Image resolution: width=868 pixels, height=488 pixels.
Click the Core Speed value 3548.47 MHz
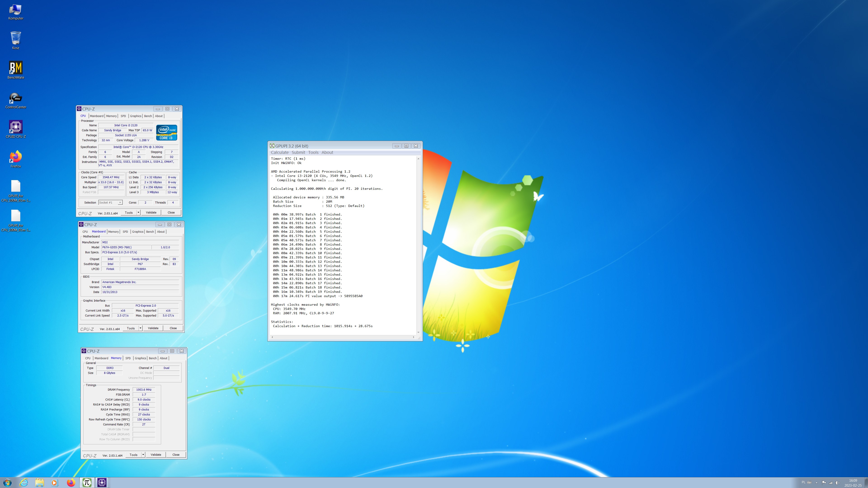coord(111,177)
